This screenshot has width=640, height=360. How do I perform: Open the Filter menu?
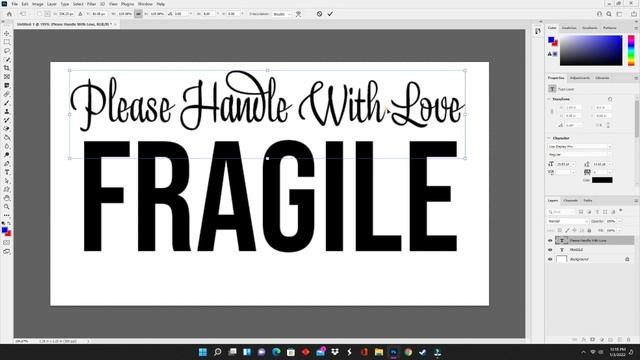coord(91,4)
